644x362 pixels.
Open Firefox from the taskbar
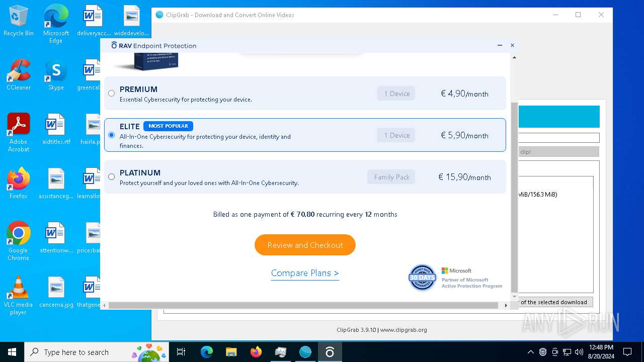[256, 352]
